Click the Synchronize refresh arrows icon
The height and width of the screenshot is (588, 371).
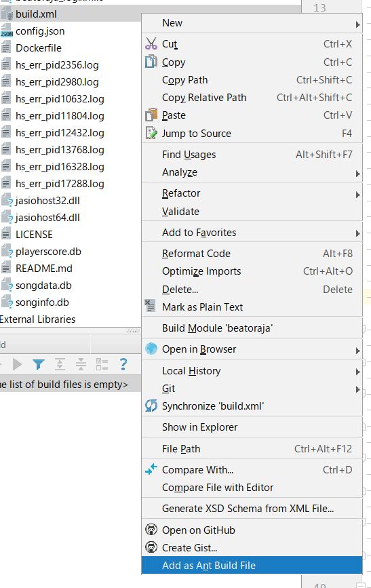pyautogui.click(x=151, y=406)
